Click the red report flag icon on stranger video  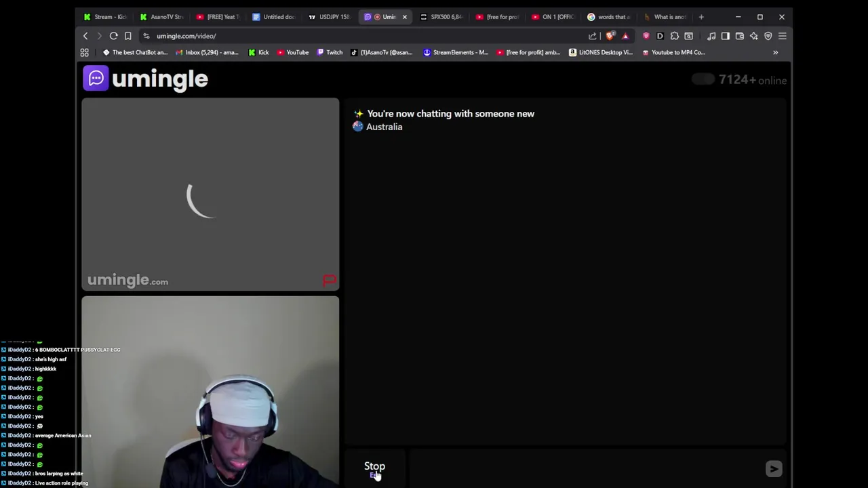click(329, 280)
